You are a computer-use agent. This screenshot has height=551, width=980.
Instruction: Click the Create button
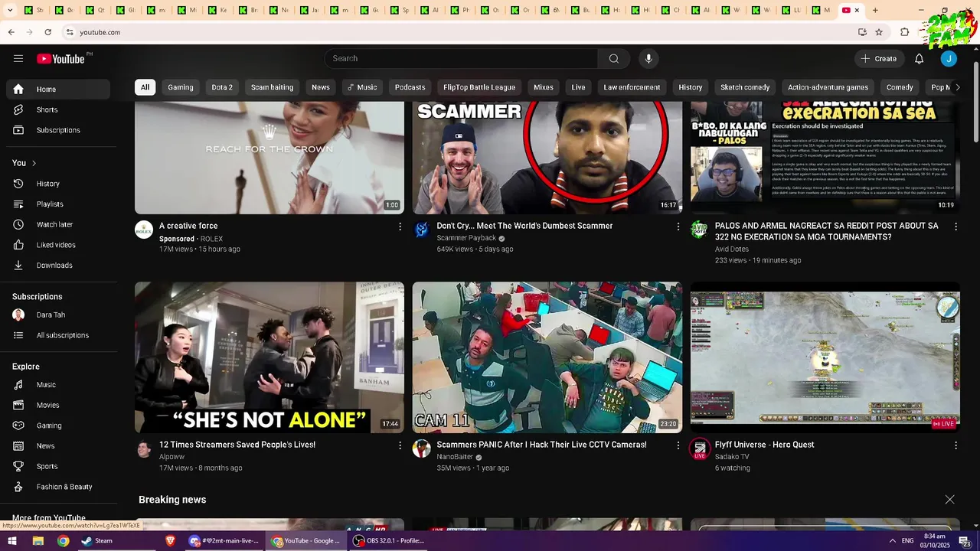(878, 59)
